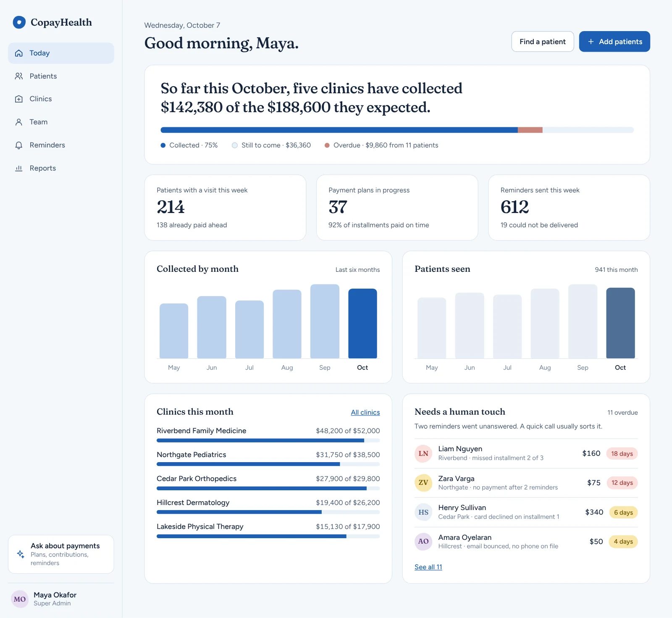Click the Northgate Pediatrics progress bar
Viewport: 672px width, 618px height.
268,465
